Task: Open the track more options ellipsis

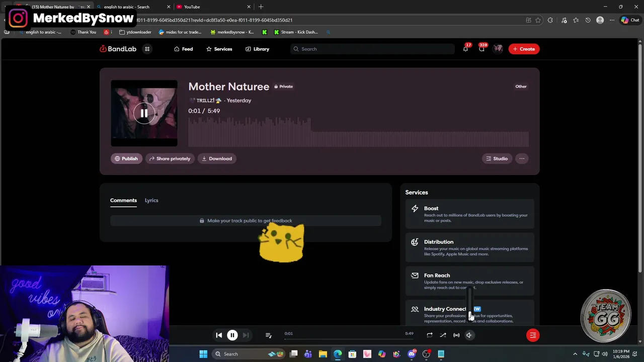Action: [522, 158]
